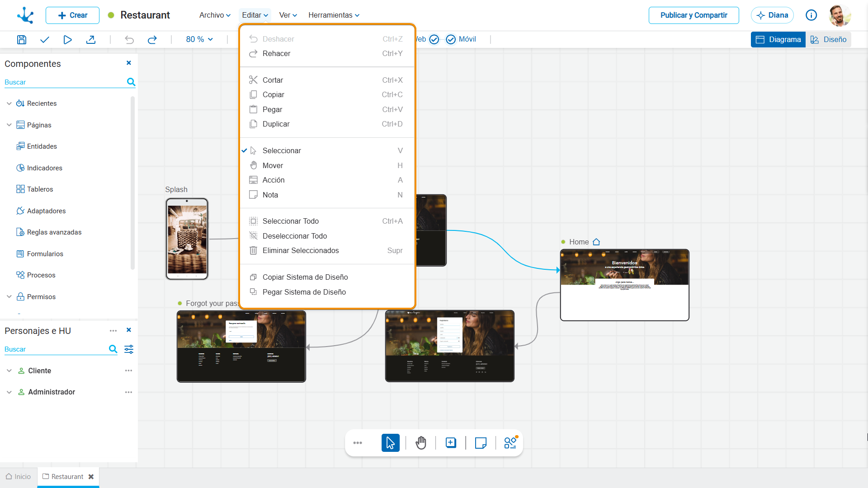Image resolution: width=868 pixels, height=488 pixels.
Task: Choose Nota mode in Editar menu
Action: tap(327, 195)
